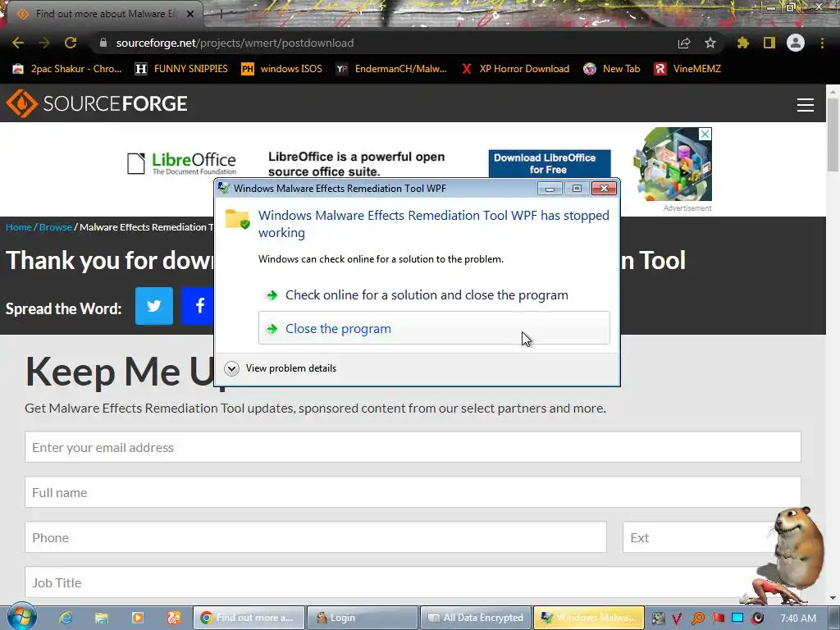Switch to the Chrome taskbar button

249,618
